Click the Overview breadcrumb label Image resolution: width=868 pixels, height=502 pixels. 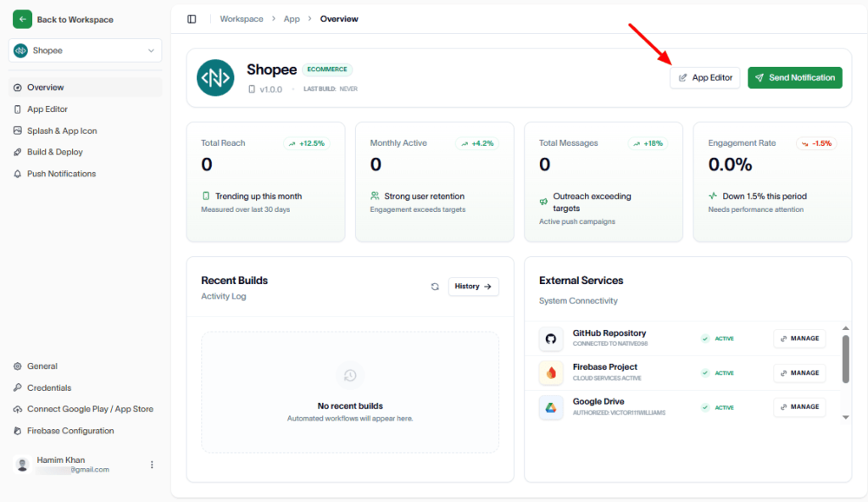pos(339,19)
